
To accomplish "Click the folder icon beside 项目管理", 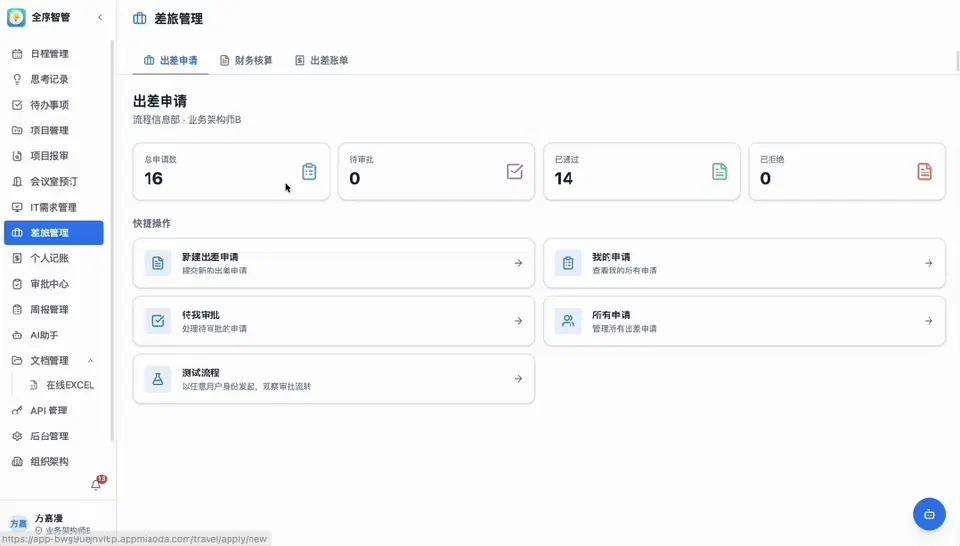I will pos(17,130).
